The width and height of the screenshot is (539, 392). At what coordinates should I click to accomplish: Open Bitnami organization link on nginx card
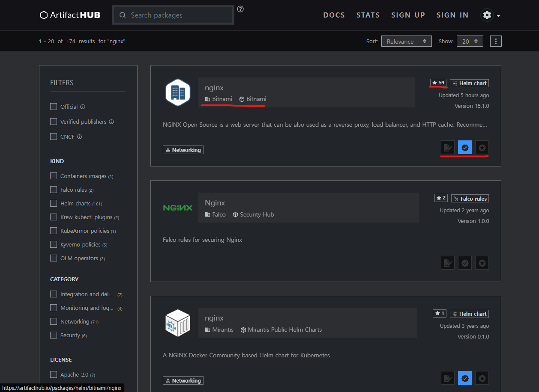[x=219, y=99]
